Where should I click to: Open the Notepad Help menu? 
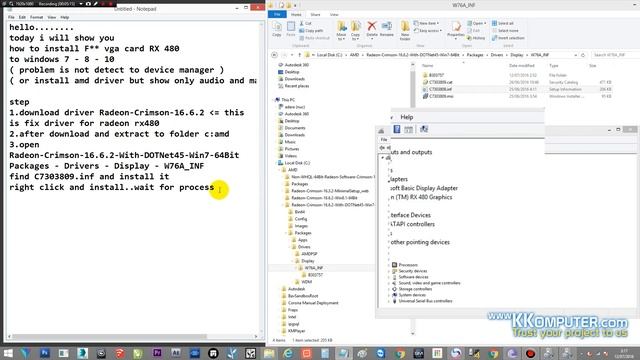click(x=64, y=17)
